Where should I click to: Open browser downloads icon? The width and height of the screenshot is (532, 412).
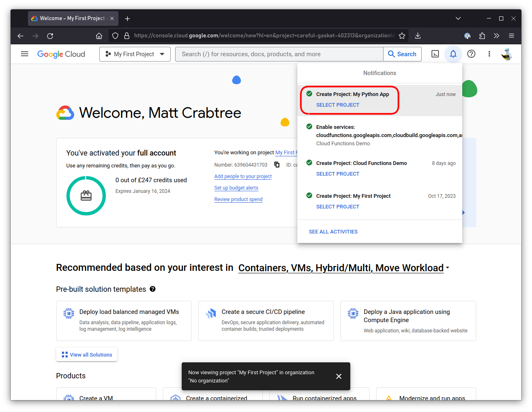tap(418, 36)
